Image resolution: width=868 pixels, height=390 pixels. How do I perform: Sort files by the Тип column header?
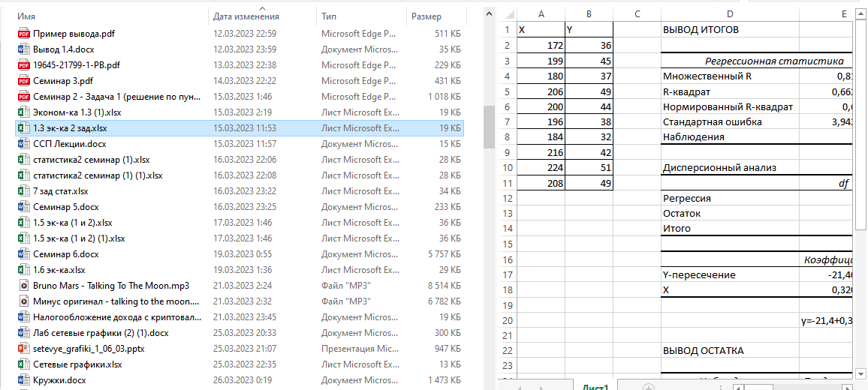[361, 16]
